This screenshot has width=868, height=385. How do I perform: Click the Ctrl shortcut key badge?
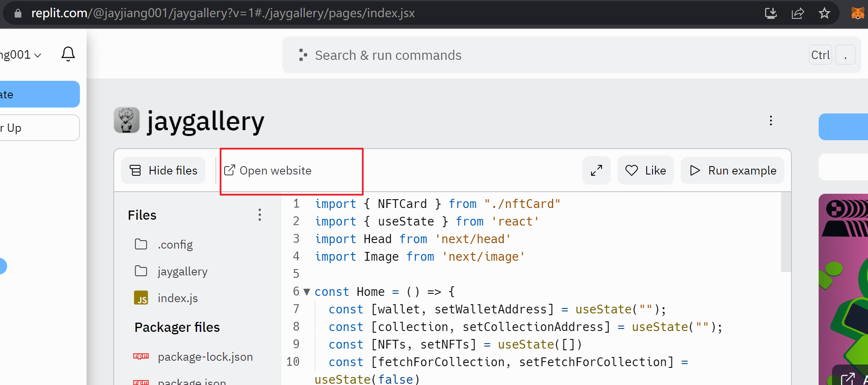[x=820, y=55]
